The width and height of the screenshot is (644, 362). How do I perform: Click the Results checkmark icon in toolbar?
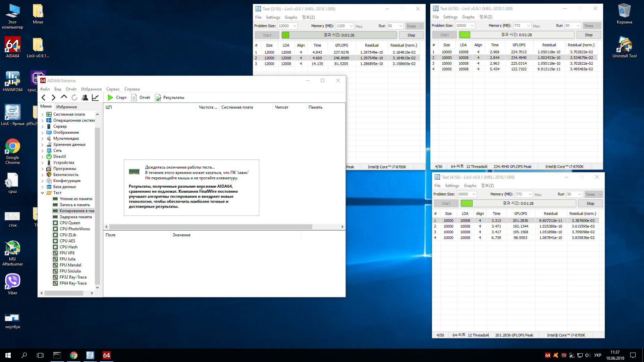pos(158,98)
